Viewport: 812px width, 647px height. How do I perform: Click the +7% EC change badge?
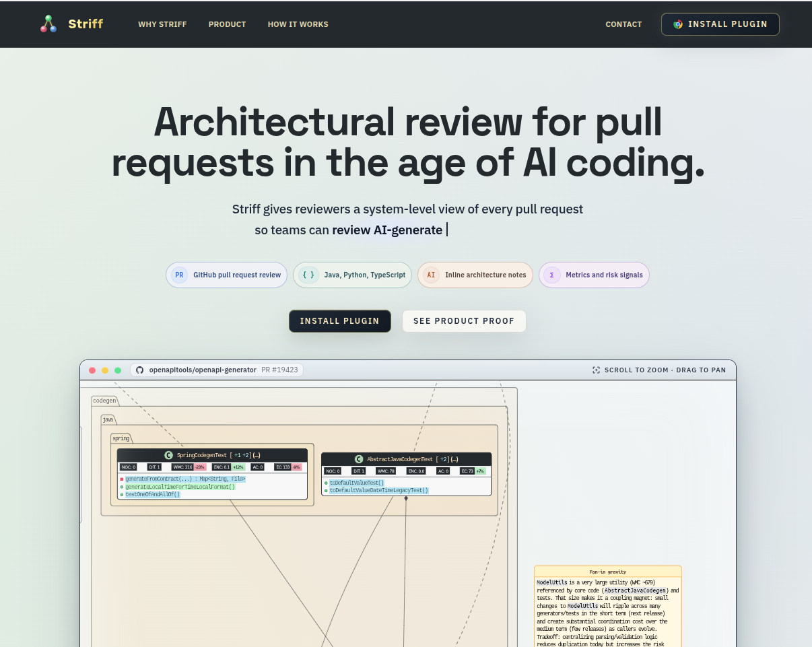click(x=481, y=471)
